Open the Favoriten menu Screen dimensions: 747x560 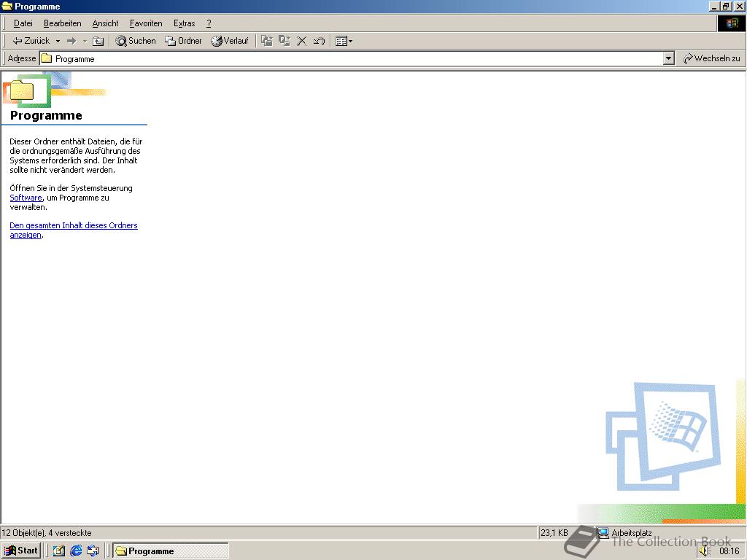[x=146, y=23]
